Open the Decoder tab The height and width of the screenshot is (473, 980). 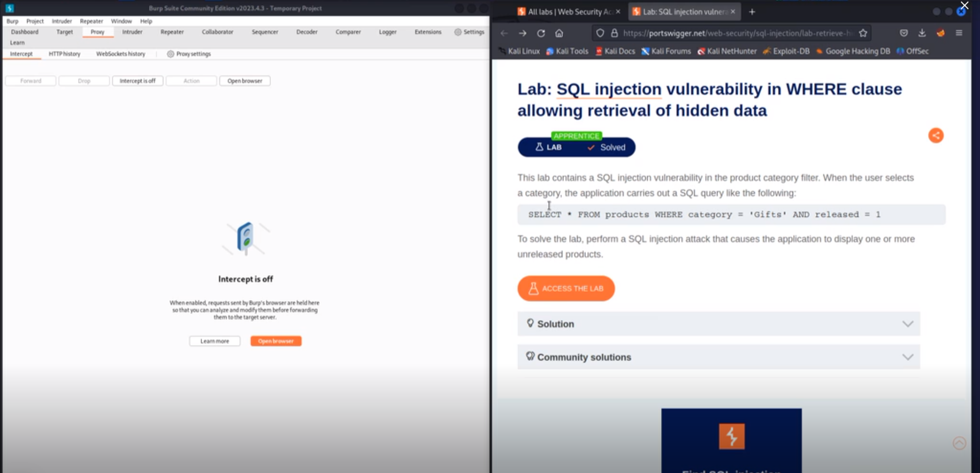click(x=307, y=32)
